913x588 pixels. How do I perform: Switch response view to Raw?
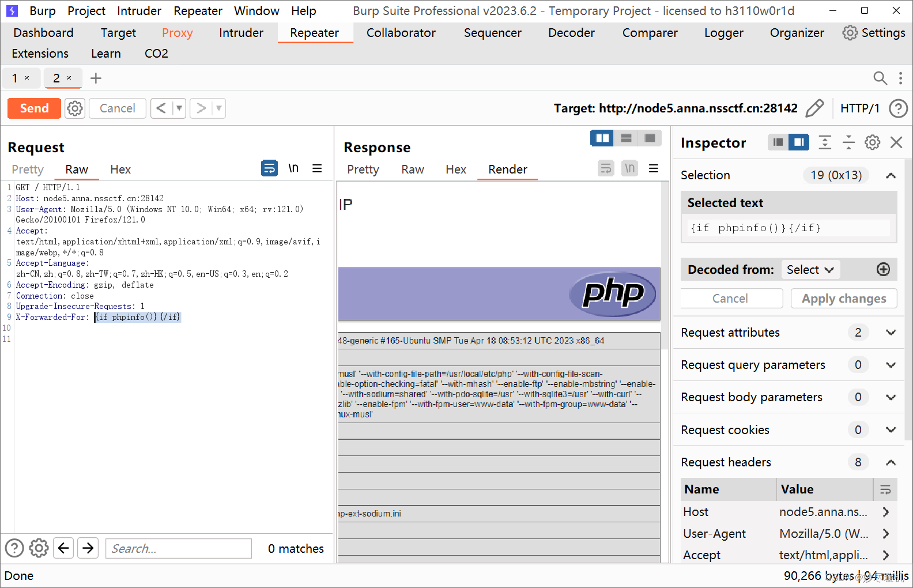[x=413, y=169]
